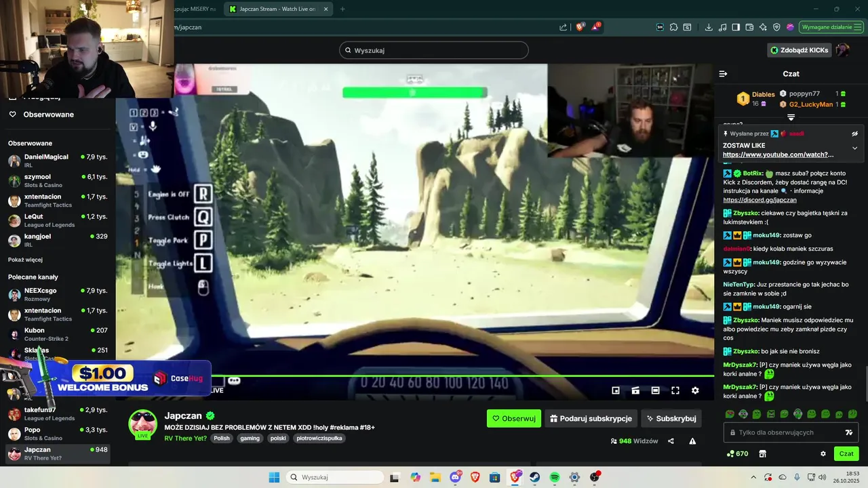
Task: Open Brave Rewards triangle icon
Action: 595,27
